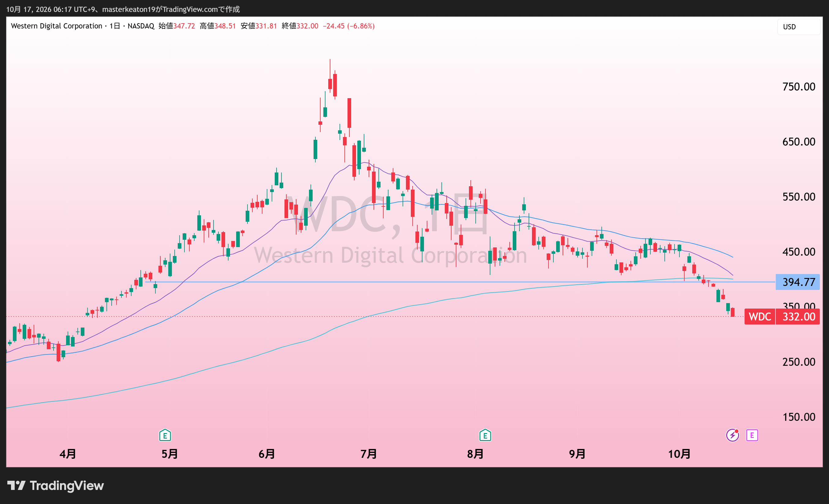Click the 終値332.00 close value

(x=300, y=26)
